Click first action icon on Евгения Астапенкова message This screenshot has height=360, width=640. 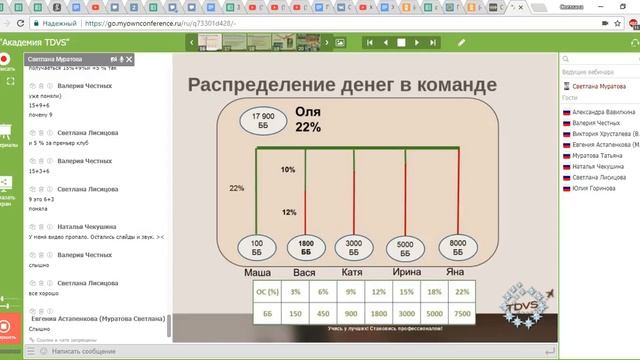[32, 311]
